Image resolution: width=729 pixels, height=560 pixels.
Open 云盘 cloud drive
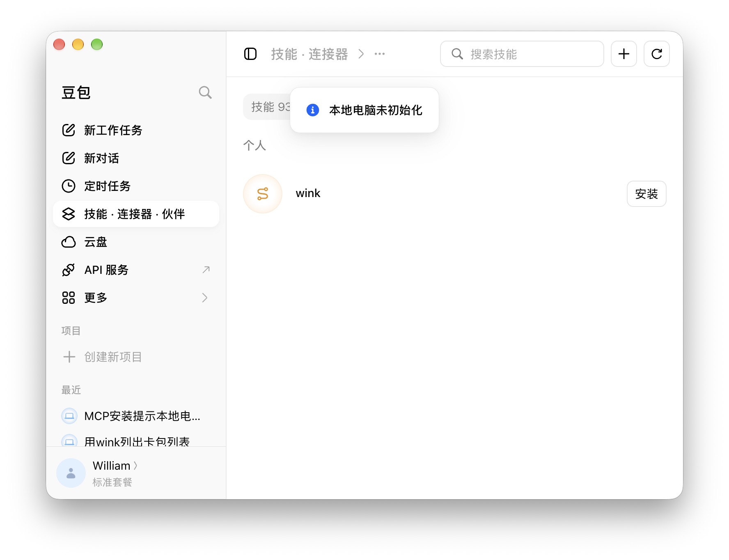136,242
